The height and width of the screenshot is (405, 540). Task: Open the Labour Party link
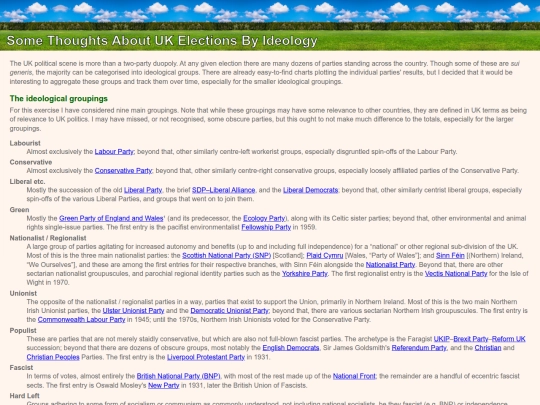(114, 152)
